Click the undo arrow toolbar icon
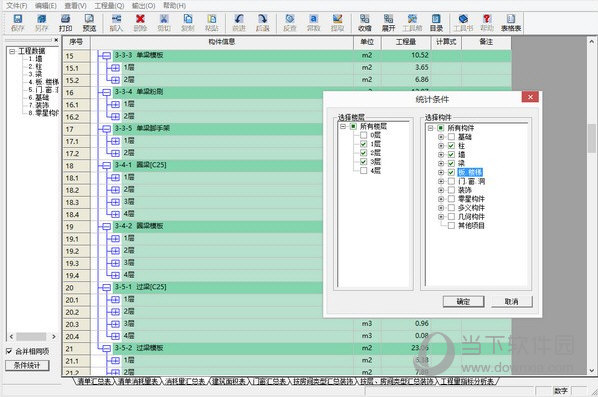The width and height of the screenshot is (598, 397). click(239, 23)
